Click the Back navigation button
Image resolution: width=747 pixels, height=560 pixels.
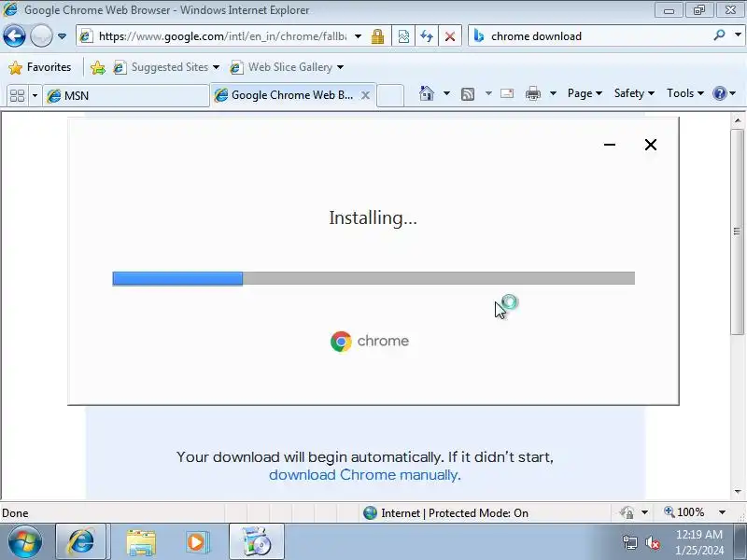pos(14,35)
